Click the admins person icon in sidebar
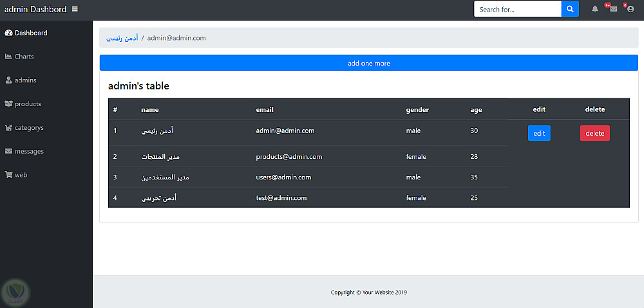 click(x=8, y=80)
